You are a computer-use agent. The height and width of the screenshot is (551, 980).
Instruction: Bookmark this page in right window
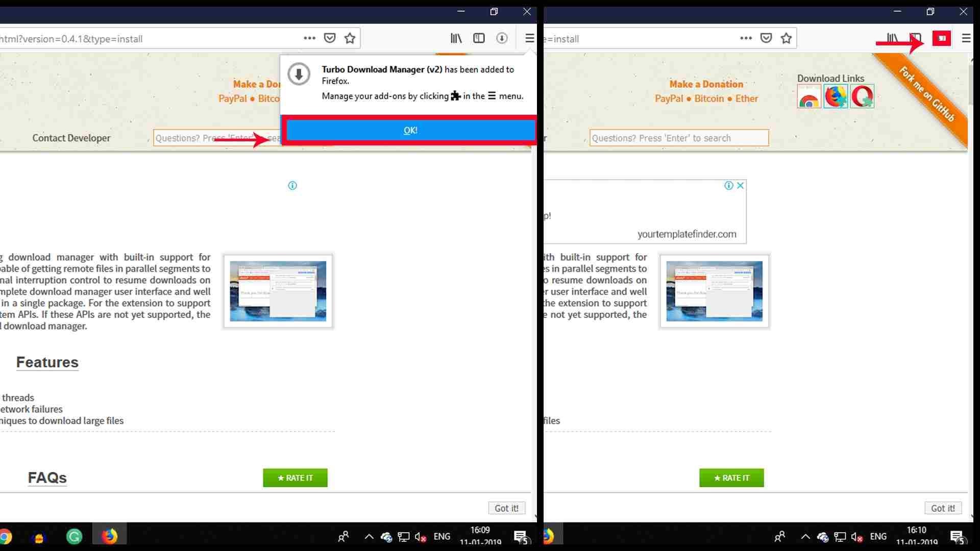(x=786, y=38)
